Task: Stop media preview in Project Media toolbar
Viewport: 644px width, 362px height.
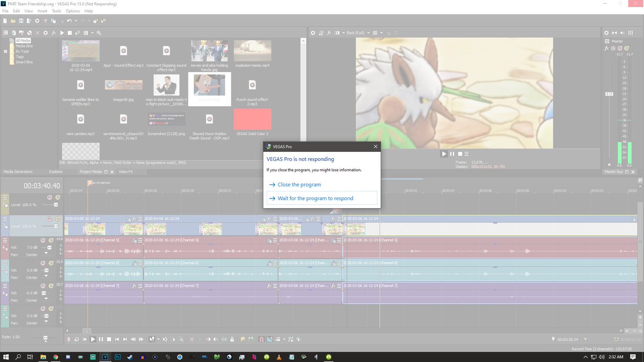Action: click(70, 33)
